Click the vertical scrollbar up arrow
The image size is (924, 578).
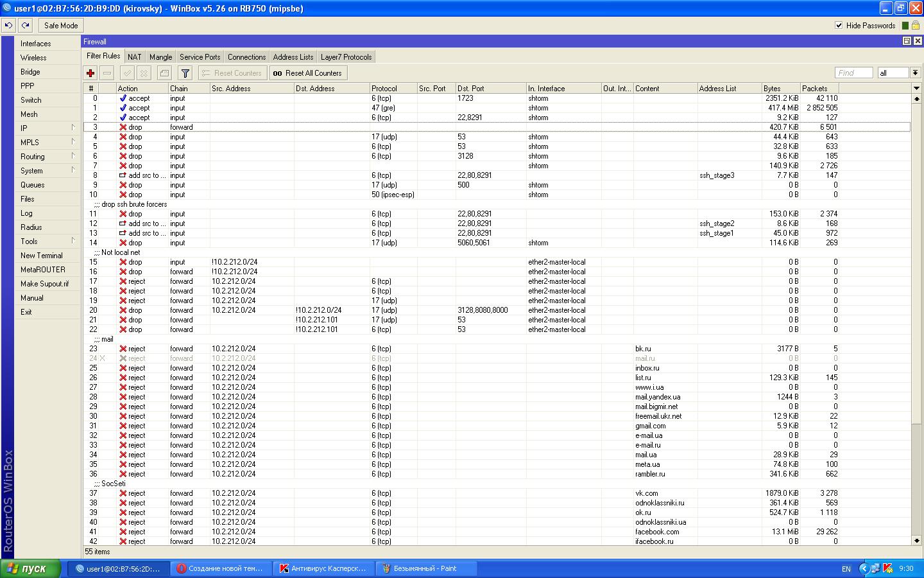[916, 99]
